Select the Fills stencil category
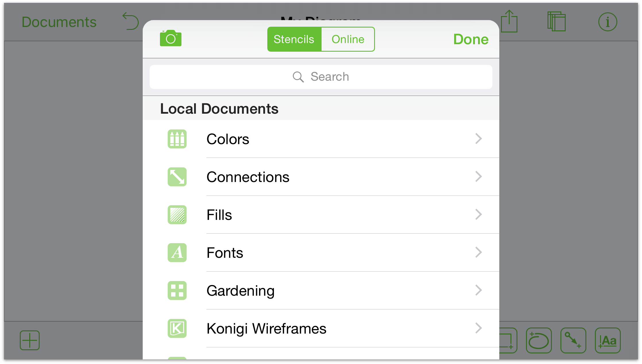This screenshot has height=364, width=642. pyautogui.click(x=321, y=215)
